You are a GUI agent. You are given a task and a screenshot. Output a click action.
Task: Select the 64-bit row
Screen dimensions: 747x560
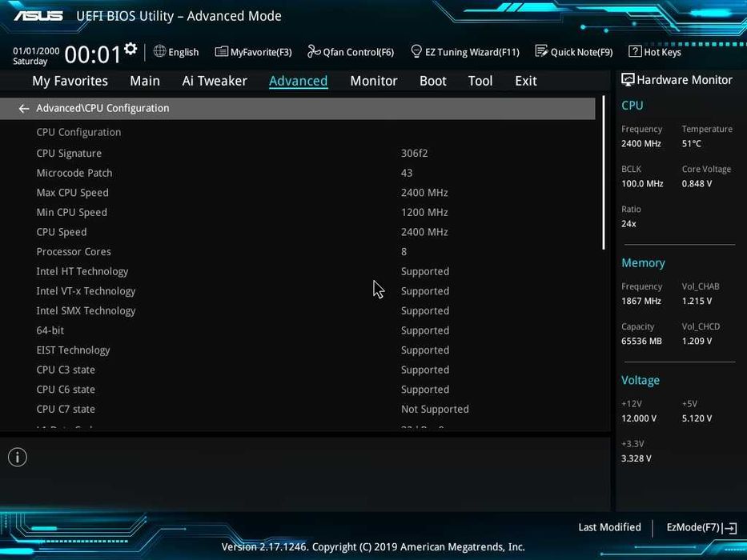coord(297,330)
